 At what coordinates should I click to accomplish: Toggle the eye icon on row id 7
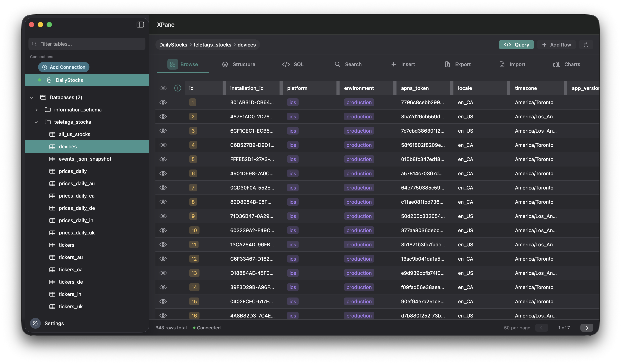(163, 188)
